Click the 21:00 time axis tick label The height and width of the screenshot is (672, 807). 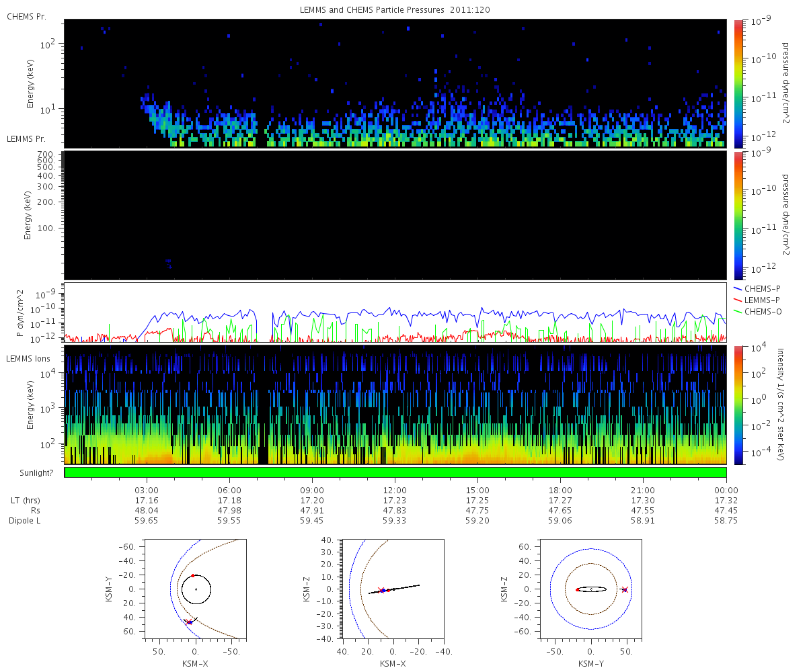[644, 491]
